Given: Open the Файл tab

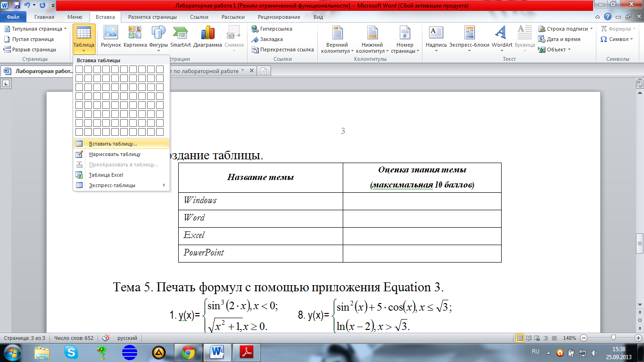Looking at the screenshot, I should pos(13,17).
